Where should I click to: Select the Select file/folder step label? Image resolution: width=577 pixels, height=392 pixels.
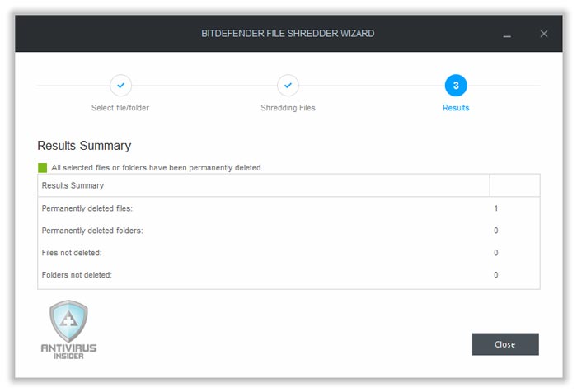(x=120, y=108)
